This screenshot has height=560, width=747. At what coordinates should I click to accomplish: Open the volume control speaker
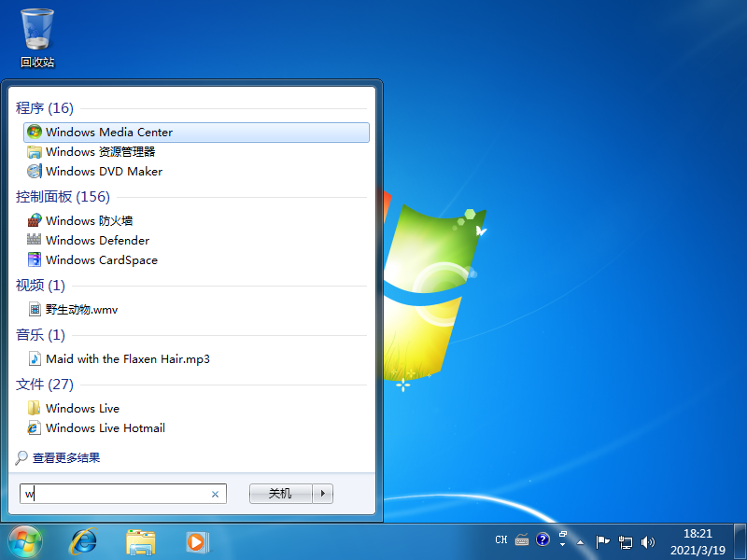[648, 541]
